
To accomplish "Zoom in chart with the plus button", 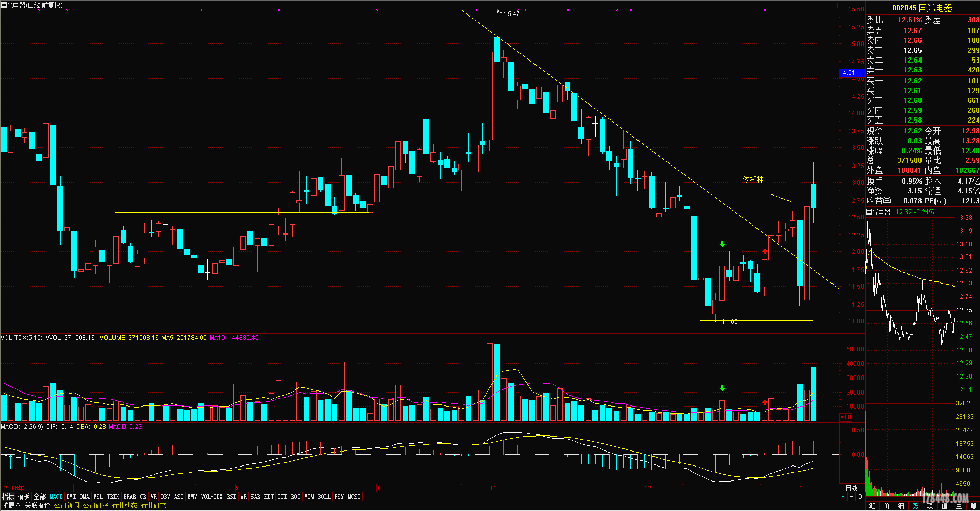I will click(x=843, y=497).
